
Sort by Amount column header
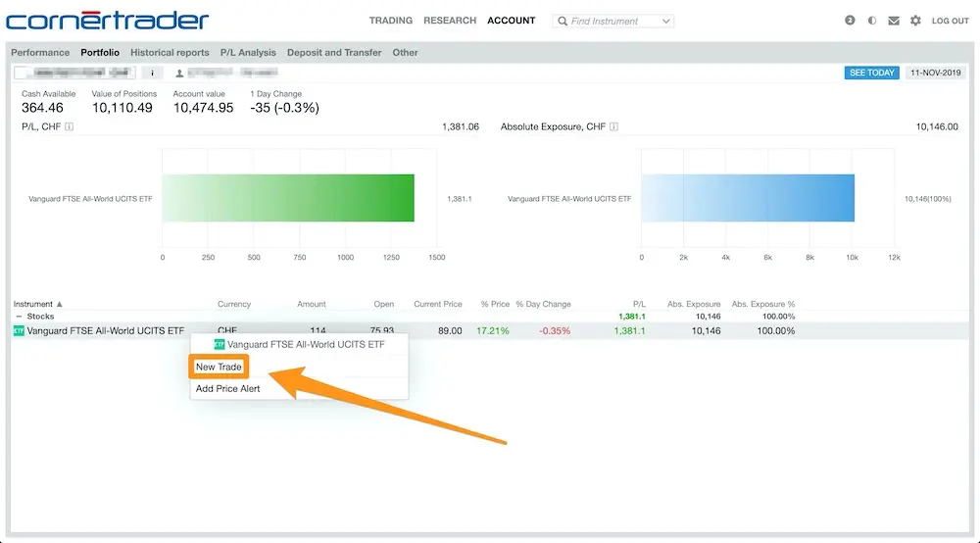(x=312, y=304)
